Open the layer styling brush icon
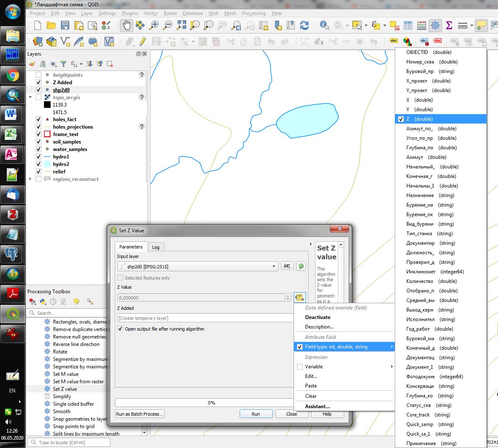Image resolution: width=498 pixels, height=448 pixels. pos(32,64)
